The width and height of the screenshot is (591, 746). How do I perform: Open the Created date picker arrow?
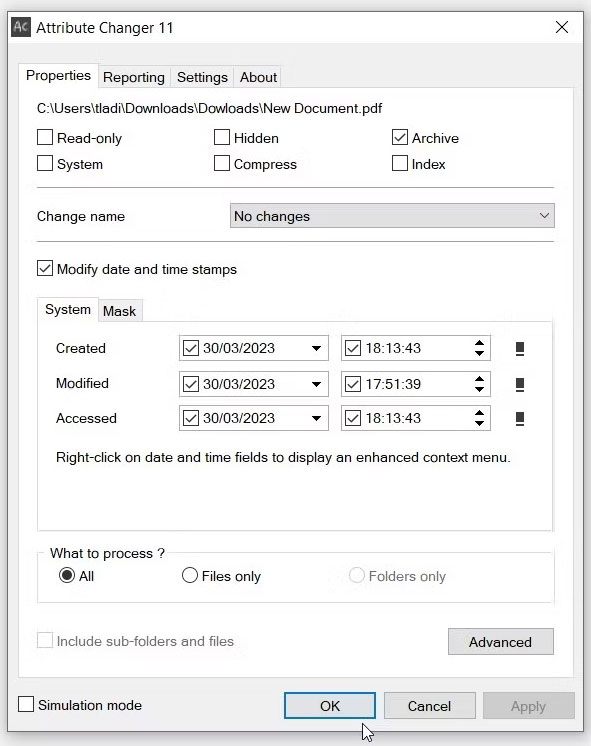(316, 348)
